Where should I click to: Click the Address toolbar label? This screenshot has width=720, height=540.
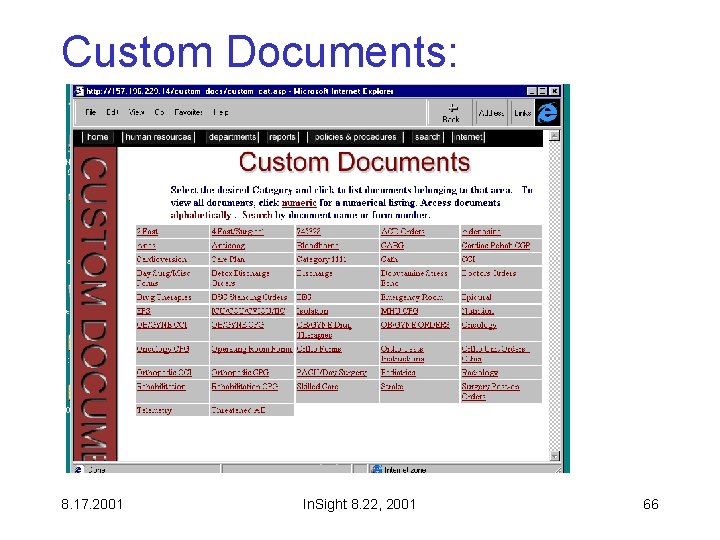491,113
